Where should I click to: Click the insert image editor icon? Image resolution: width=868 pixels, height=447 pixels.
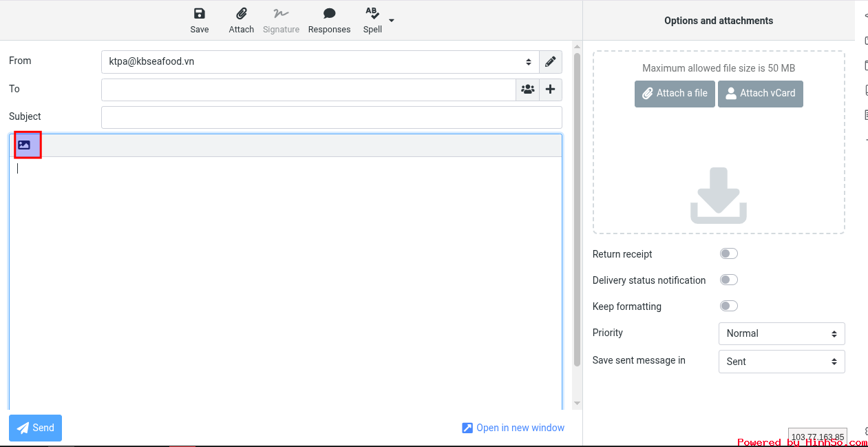25,145
